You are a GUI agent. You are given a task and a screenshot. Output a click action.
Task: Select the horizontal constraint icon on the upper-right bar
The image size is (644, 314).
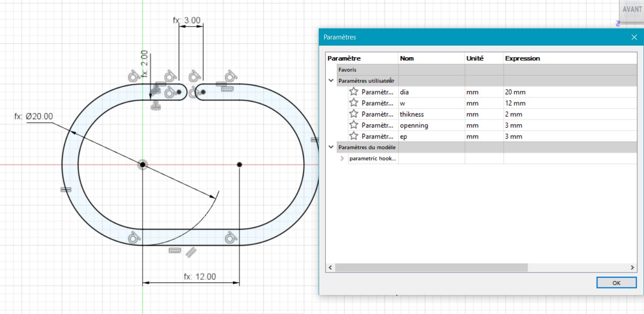pos(221,83)
